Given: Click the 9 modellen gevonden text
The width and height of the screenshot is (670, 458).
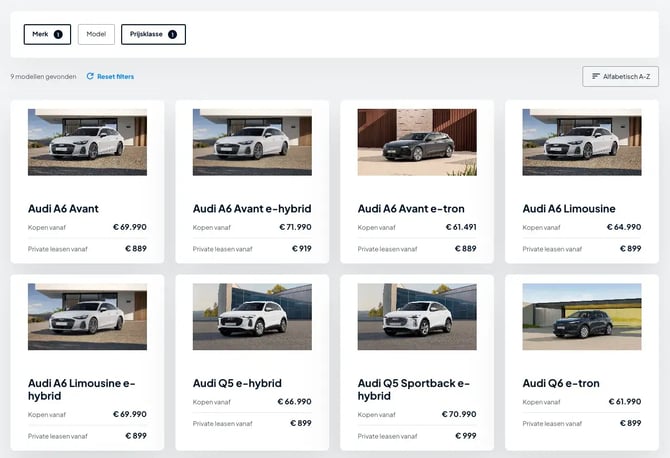Looking at the screenshot, I should [x=43, y=76].
